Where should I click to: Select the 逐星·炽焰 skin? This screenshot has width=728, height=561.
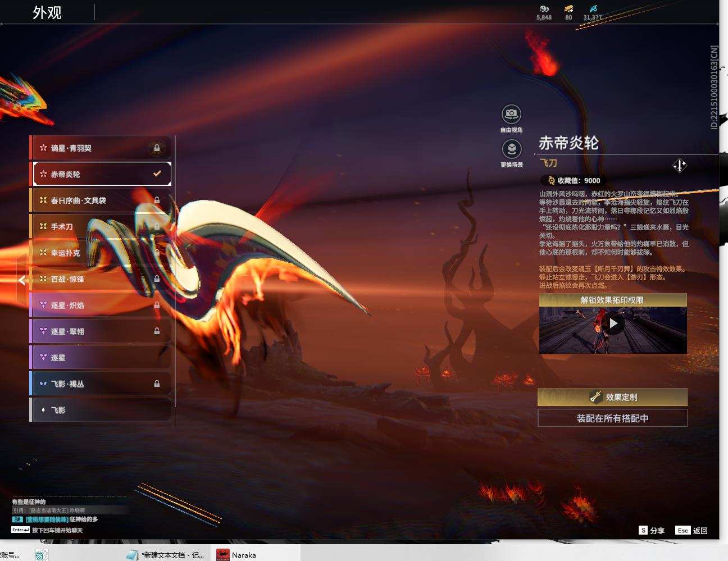pos(101,305)
